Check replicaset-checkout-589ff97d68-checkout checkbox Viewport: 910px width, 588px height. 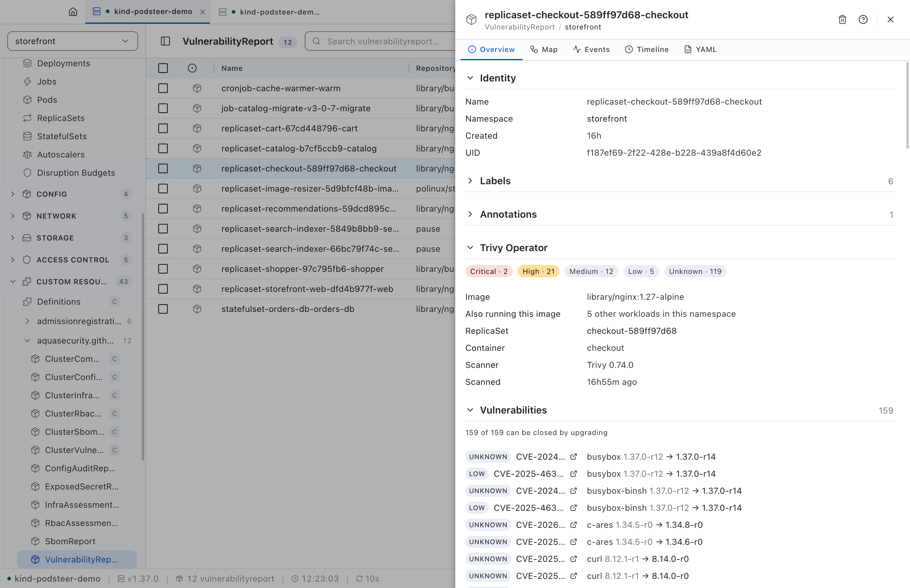pos(163,168)
